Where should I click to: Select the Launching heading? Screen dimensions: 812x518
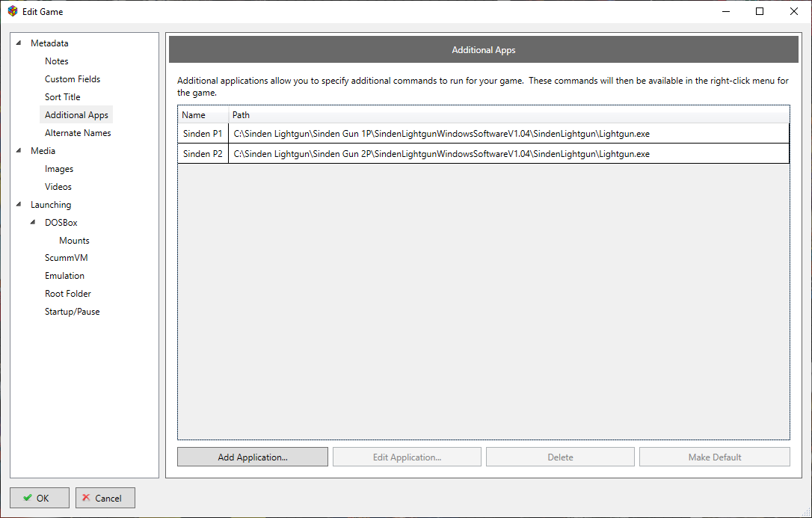point(51,204)
